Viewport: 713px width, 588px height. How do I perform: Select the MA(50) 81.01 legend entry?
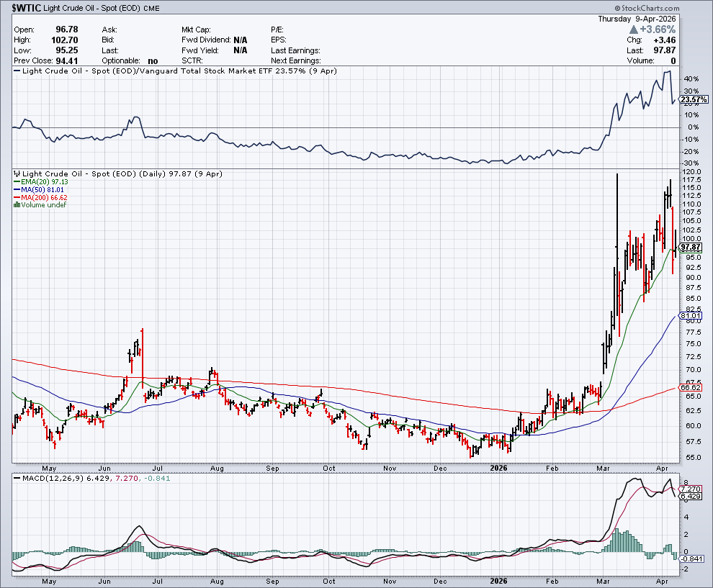(x=39, y=190)
